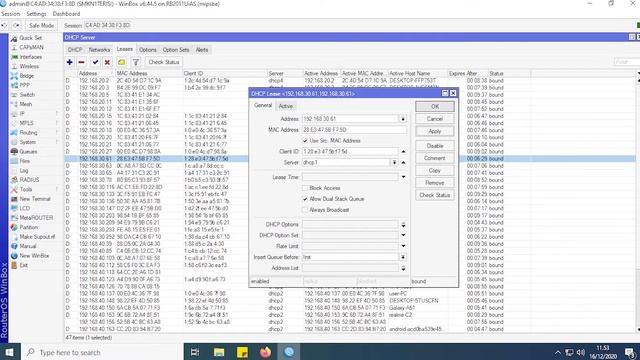
Task: Open New Terminal in the sidebar
Action: coord(35,199)
